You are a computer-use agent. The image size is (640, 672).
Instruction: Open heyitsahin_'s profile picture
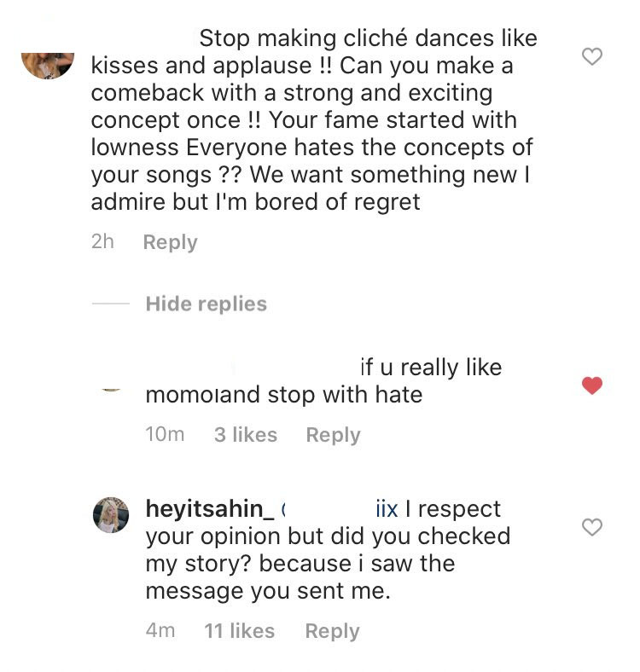point(111,516)
